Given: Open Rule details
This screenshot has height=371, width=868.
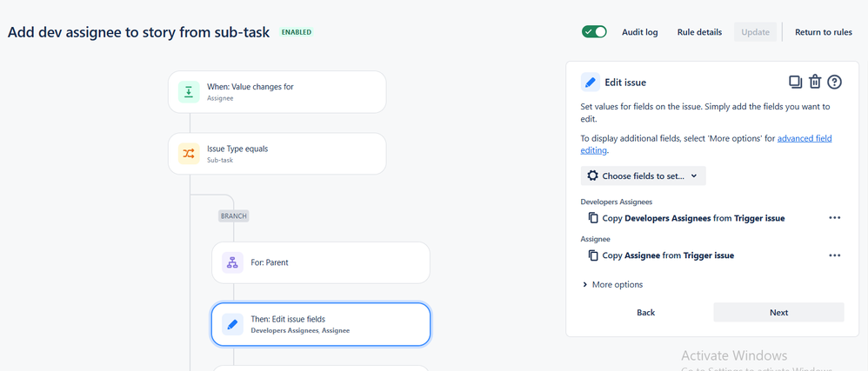Looking at the screenshot, I should point(700,32).
